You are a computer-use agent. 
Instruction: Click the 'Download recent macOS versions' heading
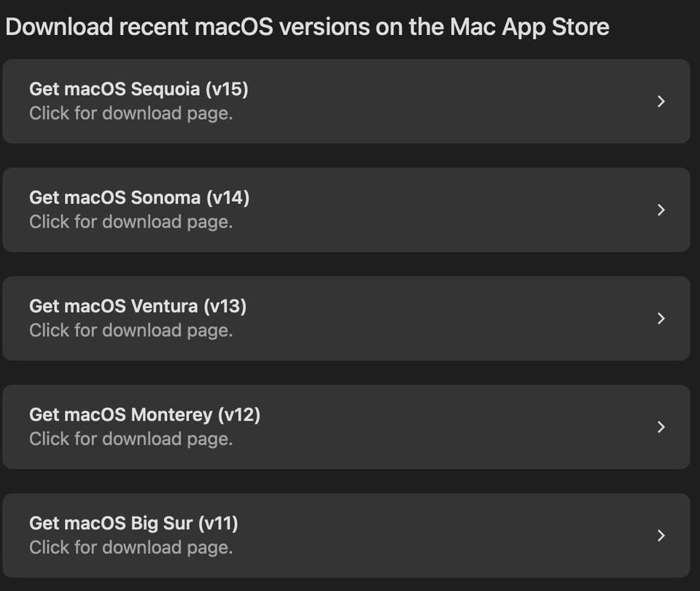click(x=307, y=27)
